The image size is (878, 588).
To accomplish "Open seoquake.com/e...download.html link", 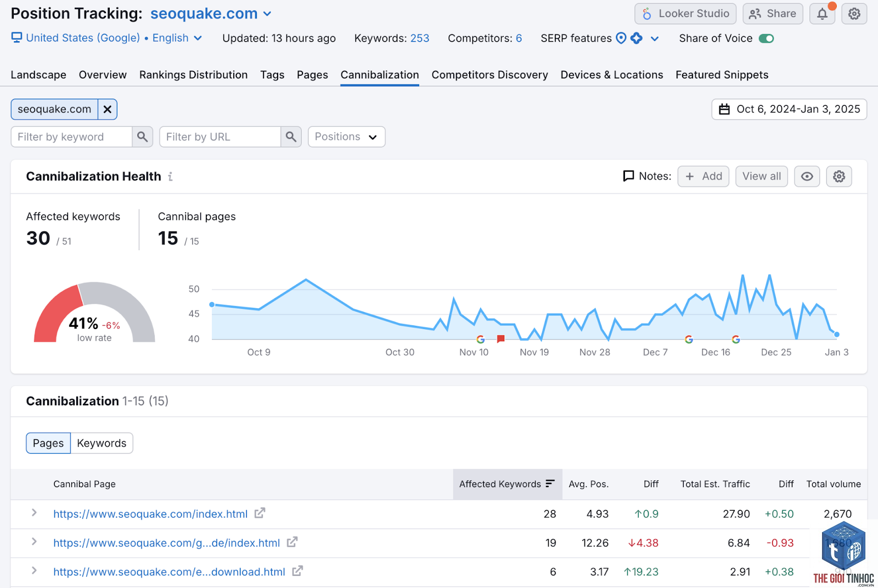I will tap(169, 572).
